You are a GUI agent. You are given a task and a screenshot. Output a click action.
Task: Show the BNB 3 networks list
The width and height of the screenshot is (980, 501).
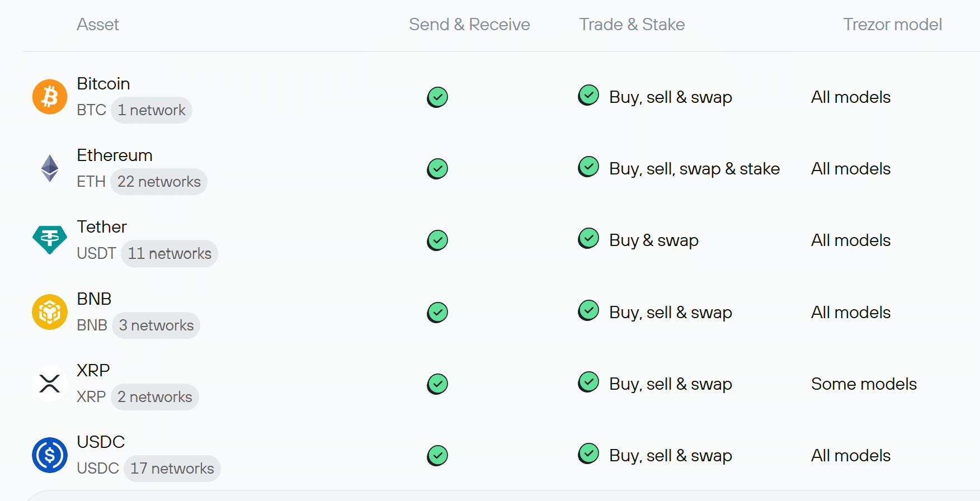(156, 325)
